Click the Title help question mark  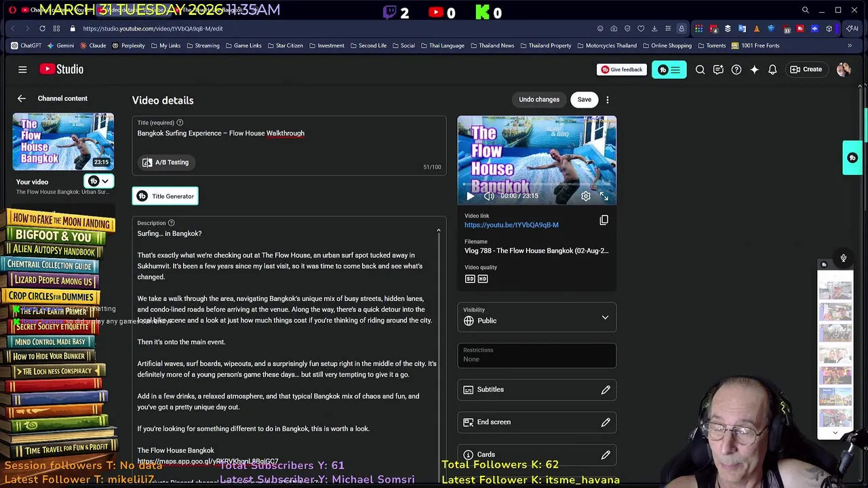180,123
